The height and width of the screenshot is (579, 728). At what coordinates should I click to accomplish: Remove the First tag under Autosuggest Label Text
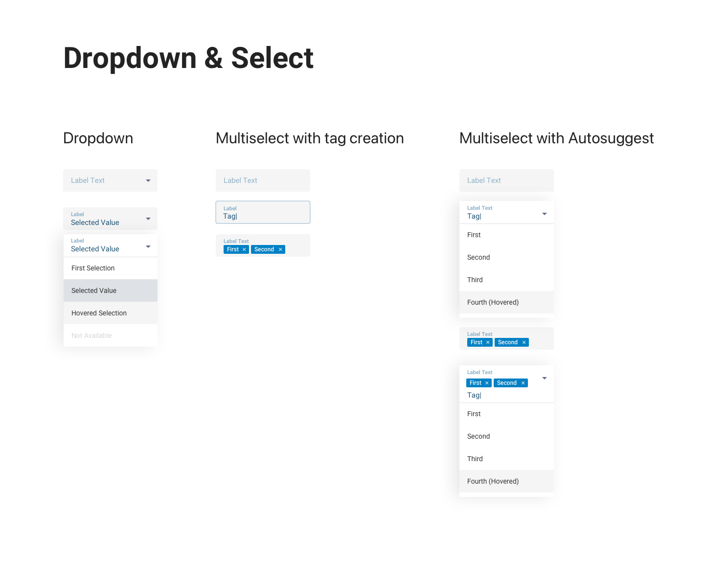click(488, 342)
